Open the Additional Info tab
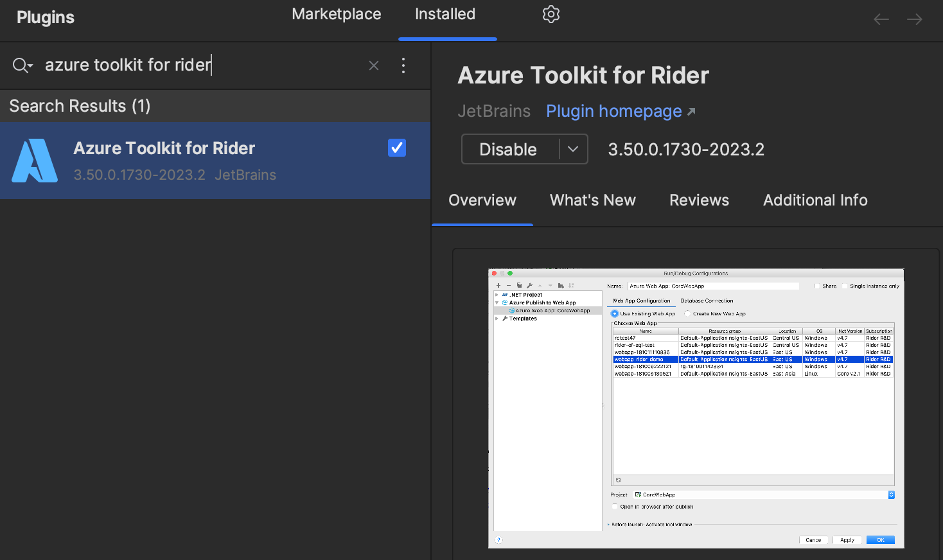 pos(815,200)
